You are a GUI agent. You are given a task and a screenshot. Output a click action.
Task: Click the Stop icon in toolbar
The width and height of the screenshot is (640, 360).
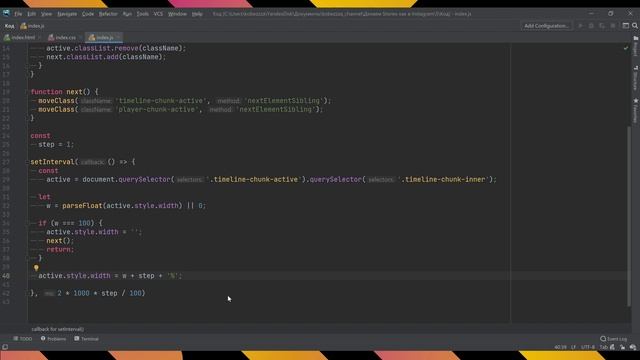click(613, 26)
